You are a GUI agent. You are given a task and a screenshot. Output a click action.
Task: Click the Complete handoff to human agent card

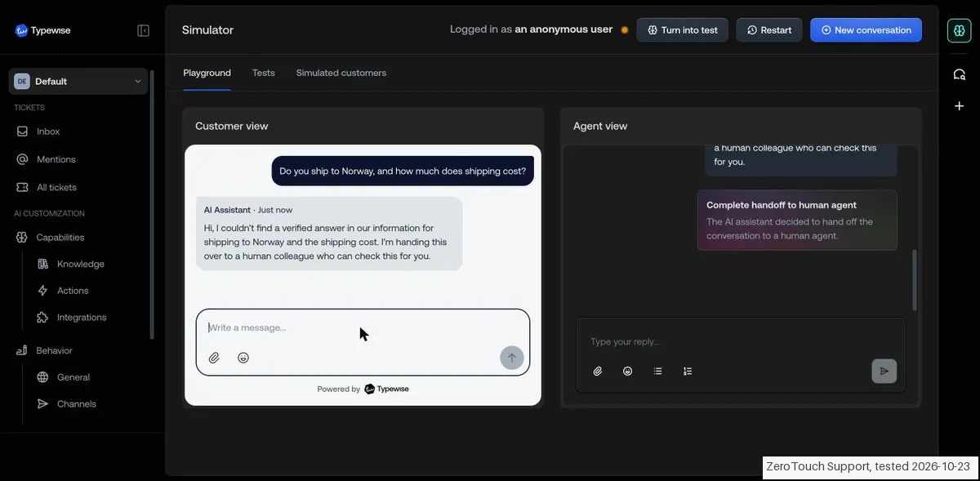[x=797, y=220]
